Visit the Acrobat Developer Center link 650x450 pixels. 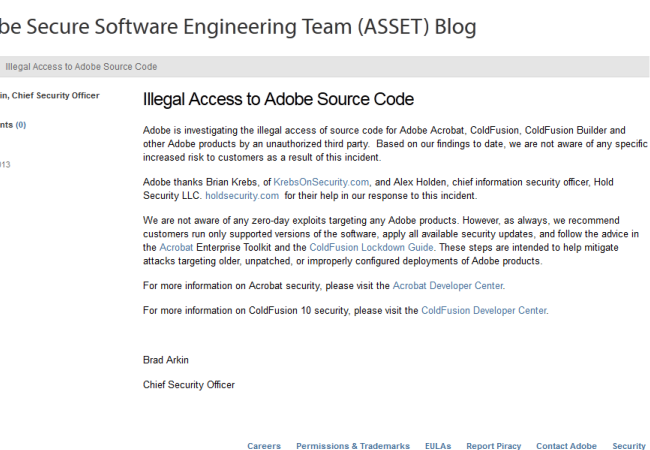coord(448,286)
